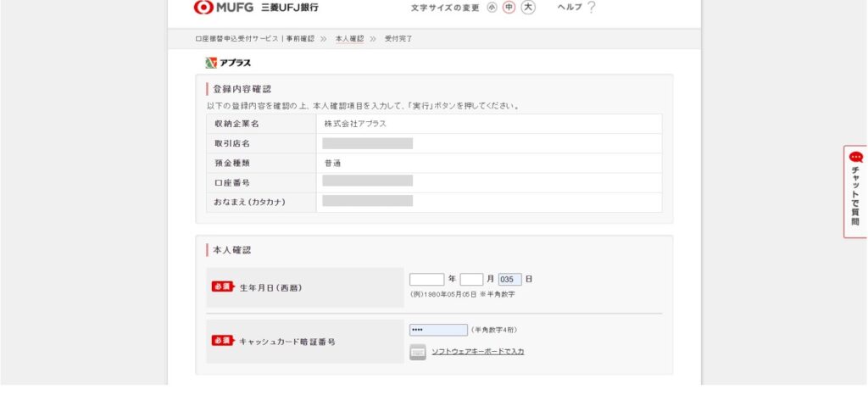
Task: Click the birth day field showing 035
Action: click(x=509, y=280)
